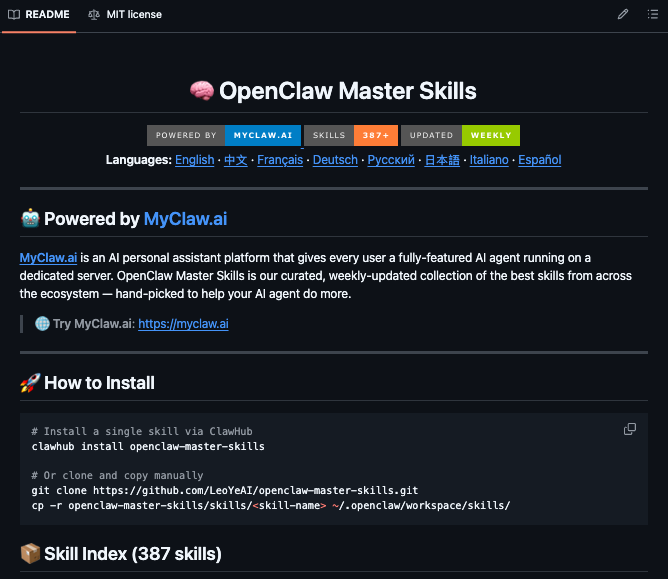Click the Skills 387+ badge
668x579 pixels.
click(351, 135)
